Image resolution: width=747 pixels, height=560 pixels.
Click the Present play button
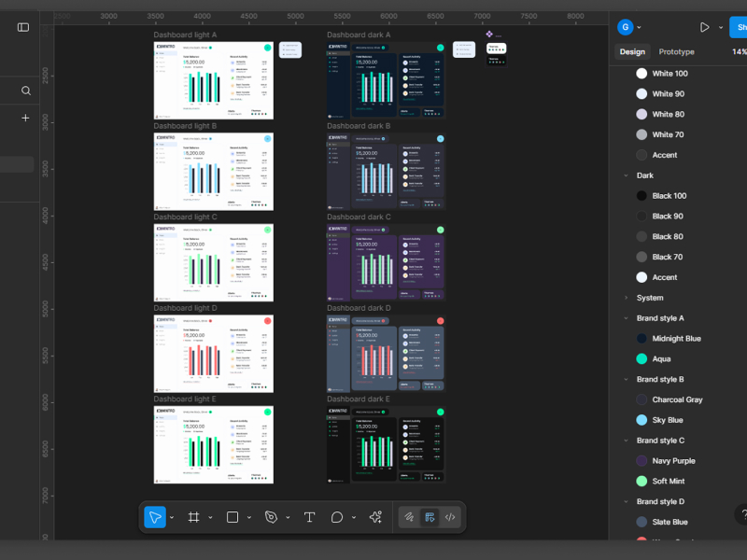(x=705, y=28)
